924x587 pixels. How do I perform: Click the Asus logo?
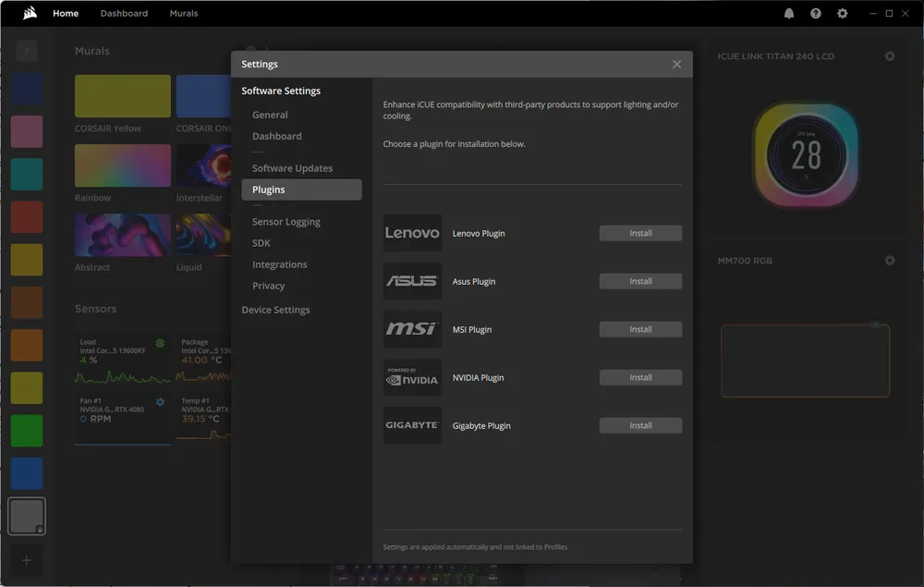click(412, 281)
